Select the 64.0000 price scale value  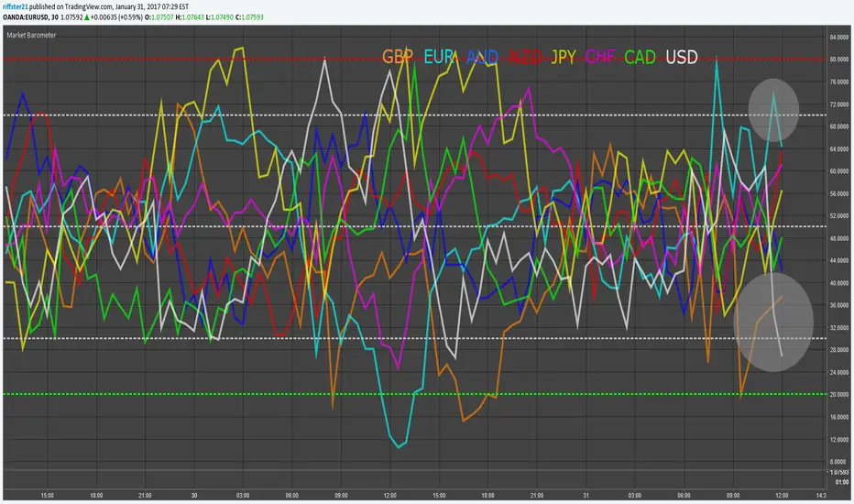pyautogui.click(x=838, y=148)
